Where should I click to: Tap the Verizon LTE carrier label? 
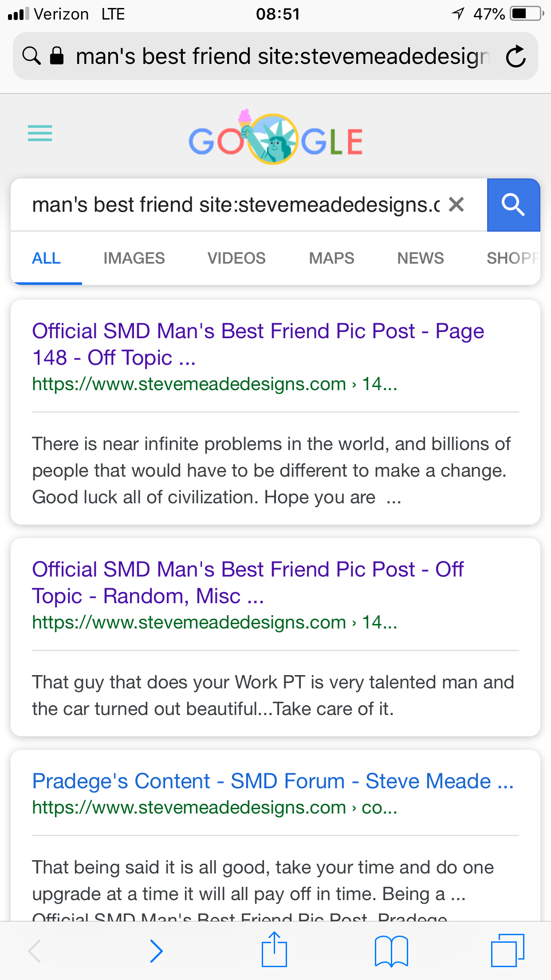[79, 14]
